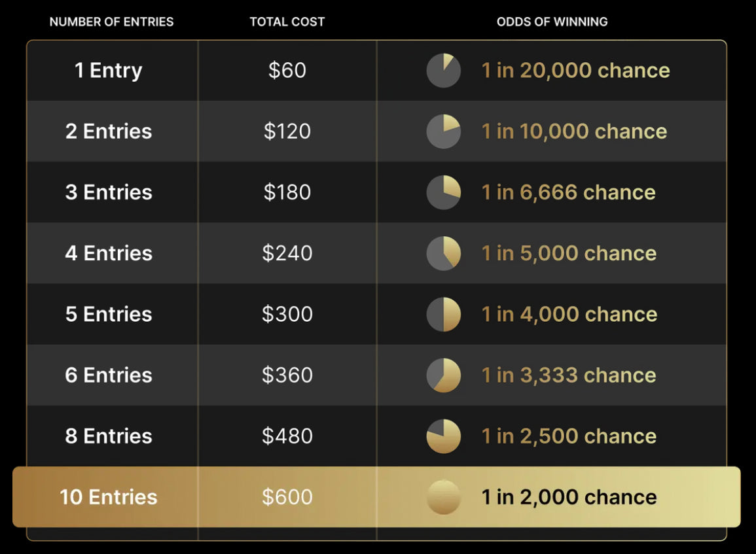This screenshot has height=554, width=756.
Task: Select the $120 total cost cell
Action: click(x=287, y=131)
